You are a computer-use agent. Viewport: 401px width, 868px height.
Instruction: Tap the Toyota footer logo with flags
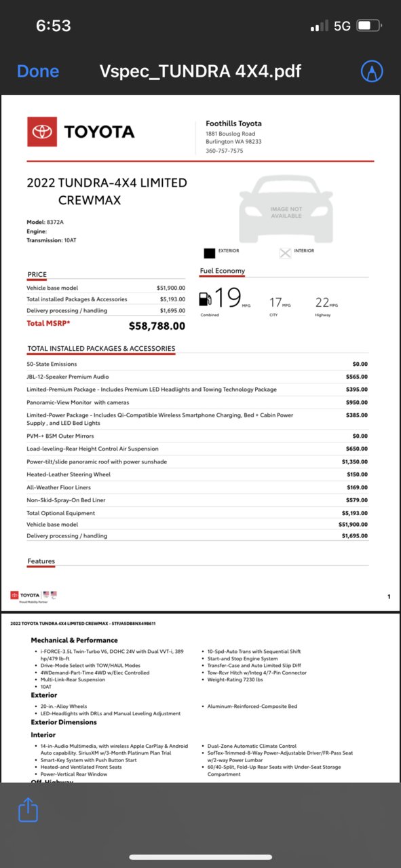click(34, 595)
